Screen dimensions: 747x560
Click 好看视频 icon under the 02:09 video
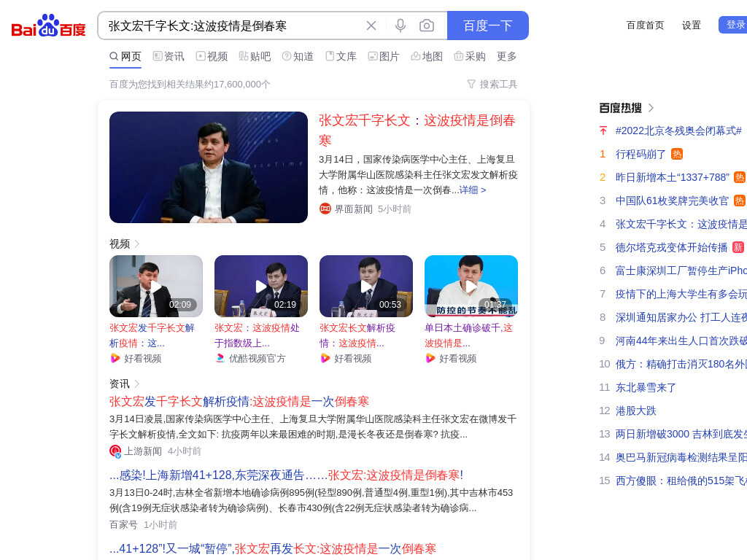115,358
